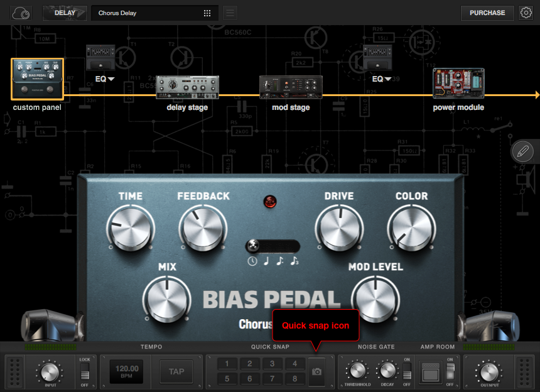
Task: Toggle the noise gate ON/OFF switch
Action: tap(407, 373)
